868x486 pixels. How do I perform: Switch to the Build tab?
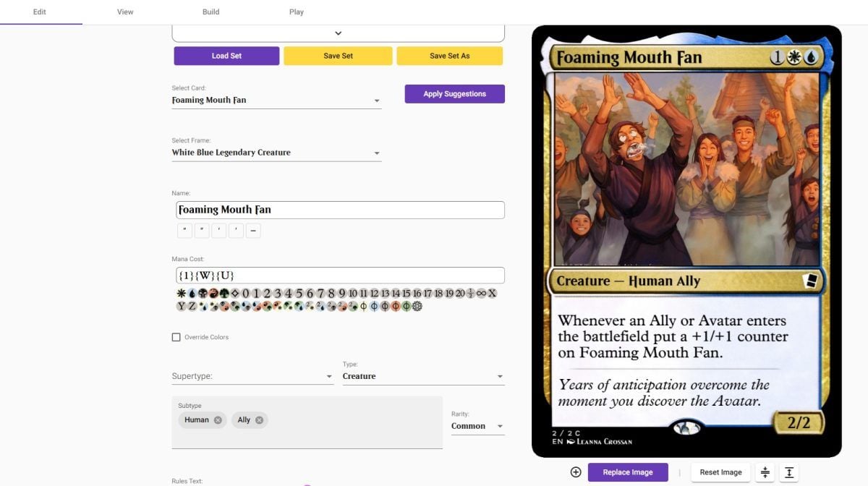click(210, 12)
